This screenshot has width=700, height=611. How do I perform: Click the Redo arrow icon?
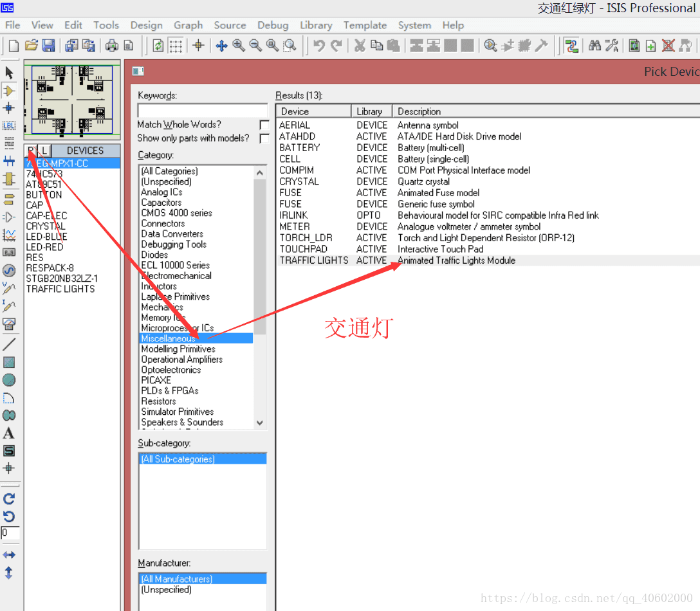[336, 46]
